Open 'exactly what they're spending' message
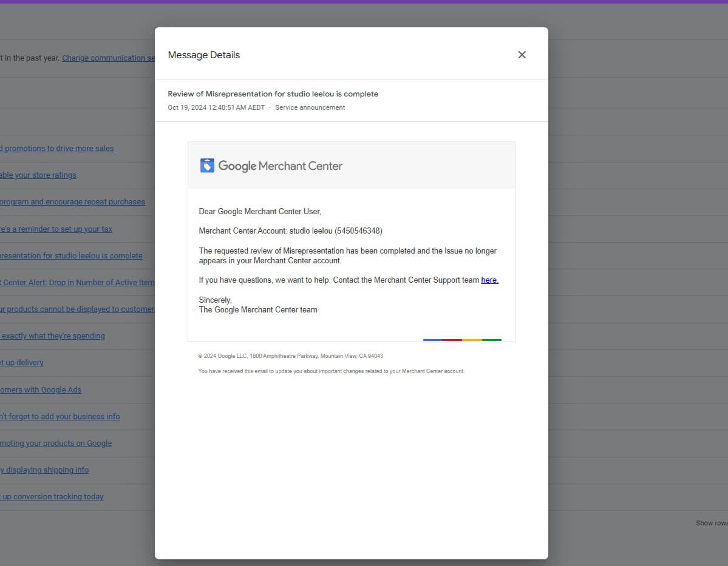The image size is (728, 566). coord(52,336)
